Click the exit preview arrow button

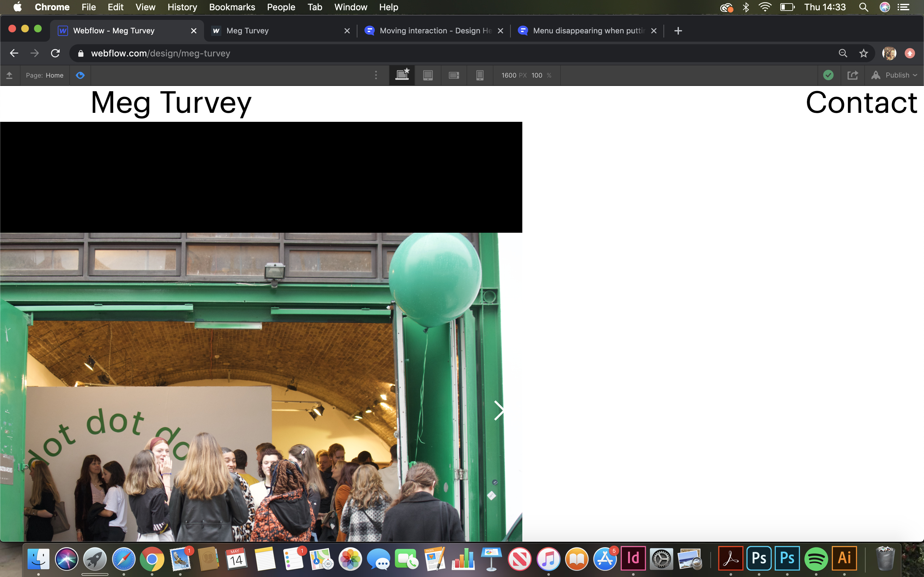point(10,75)
